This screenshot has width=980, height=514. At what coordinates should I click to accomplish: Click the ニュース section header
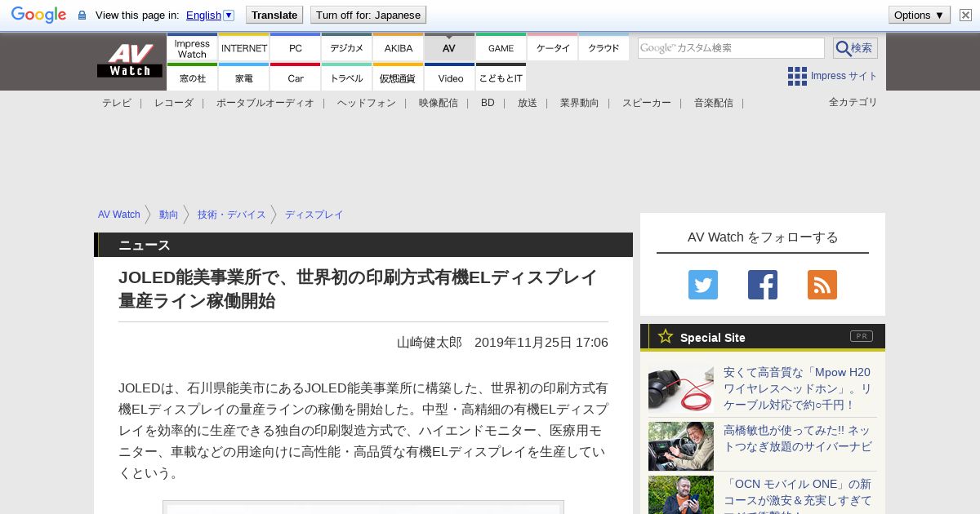363,245
